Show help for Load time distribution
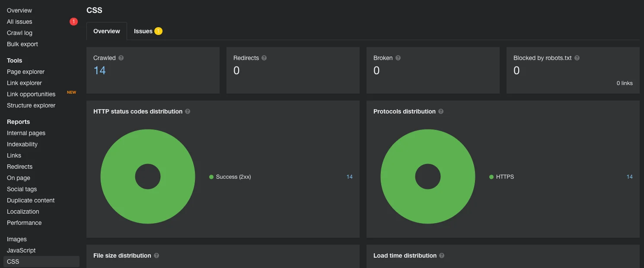 (x=442, y=255)
